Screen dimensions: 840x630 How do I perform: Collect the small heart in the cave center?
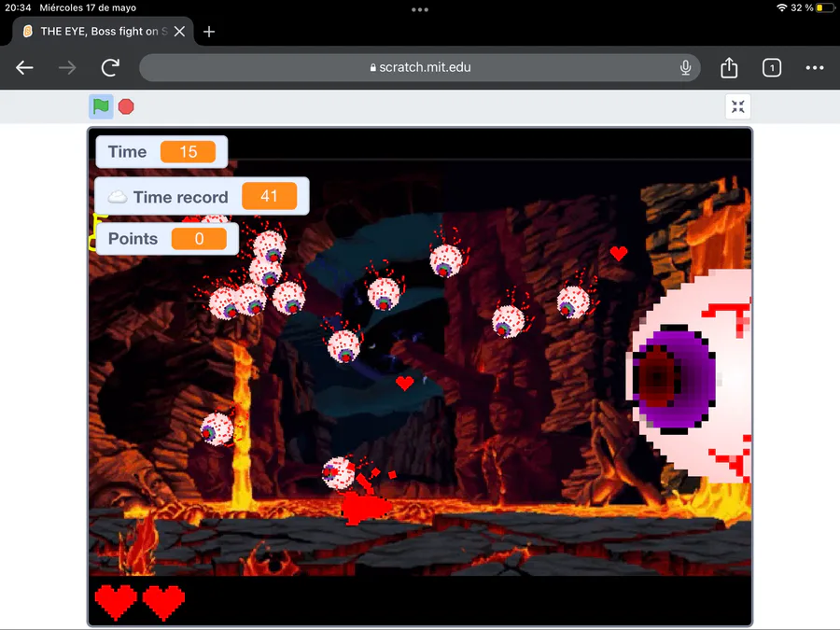pyautogui.click(x=404, y=383)
